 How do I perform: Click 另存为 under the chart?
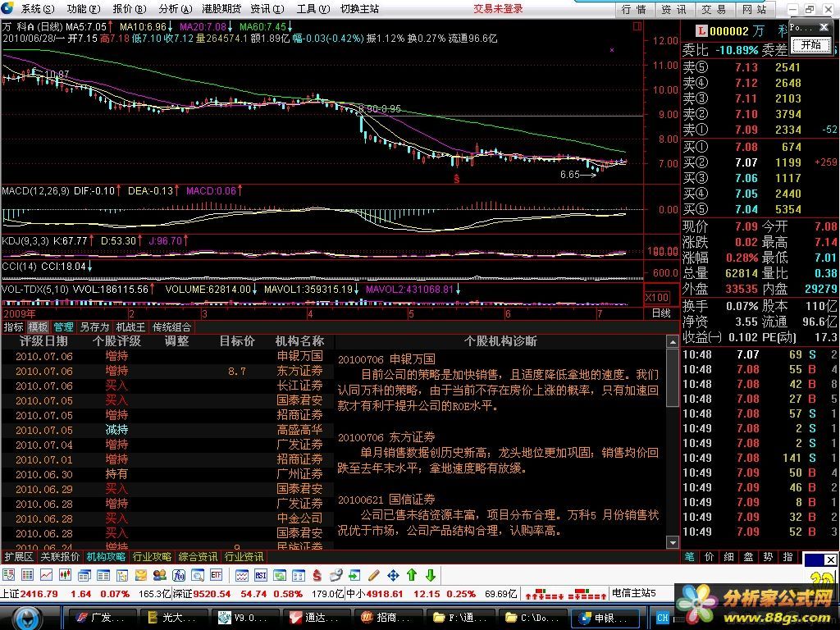point(94,326)
